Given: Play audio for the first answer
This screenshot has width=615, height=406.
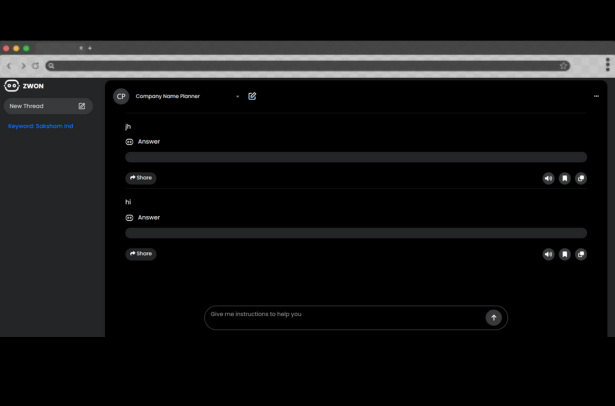Looking at the screenshot, I should point(548,178).
